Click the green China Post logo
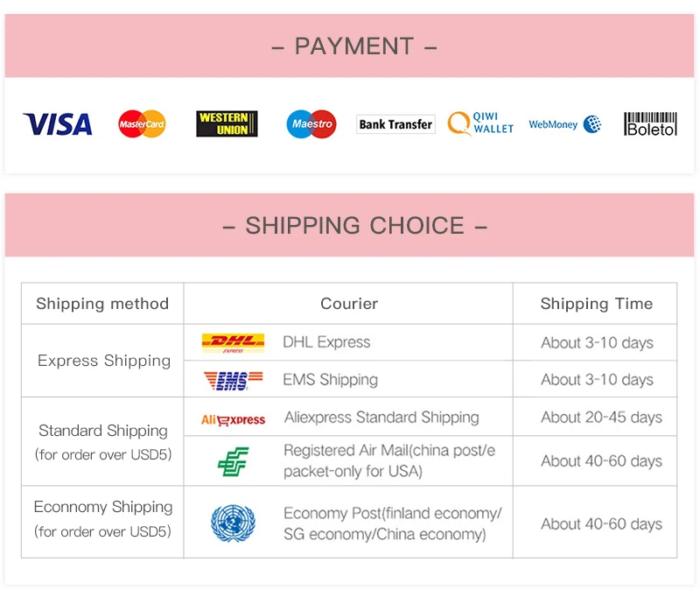The image size is (700, 590). coord(233,461)
